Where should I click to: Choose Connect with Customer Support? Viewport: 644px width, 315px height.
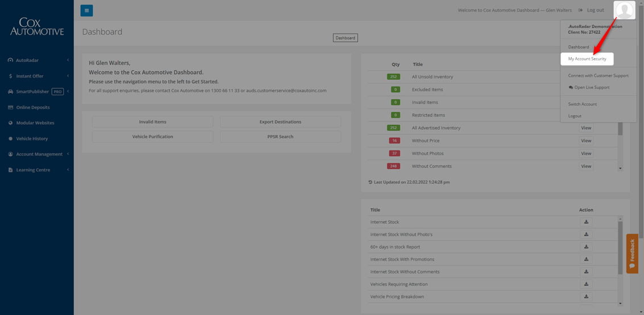[x=598, y=76]
